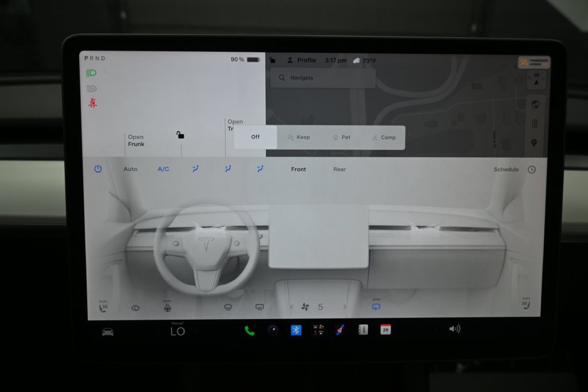
Task: Tap the green headlight indicator icon
Action: 91,73
